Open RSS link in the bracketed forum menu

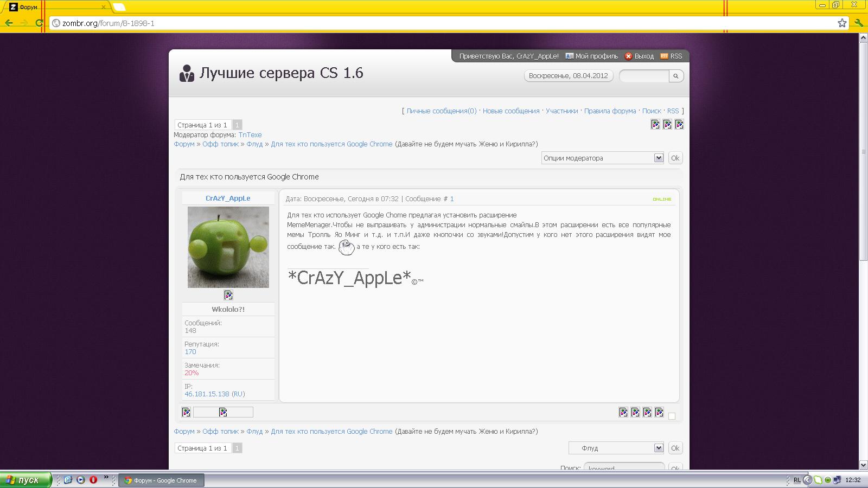[x=673, y=111]
